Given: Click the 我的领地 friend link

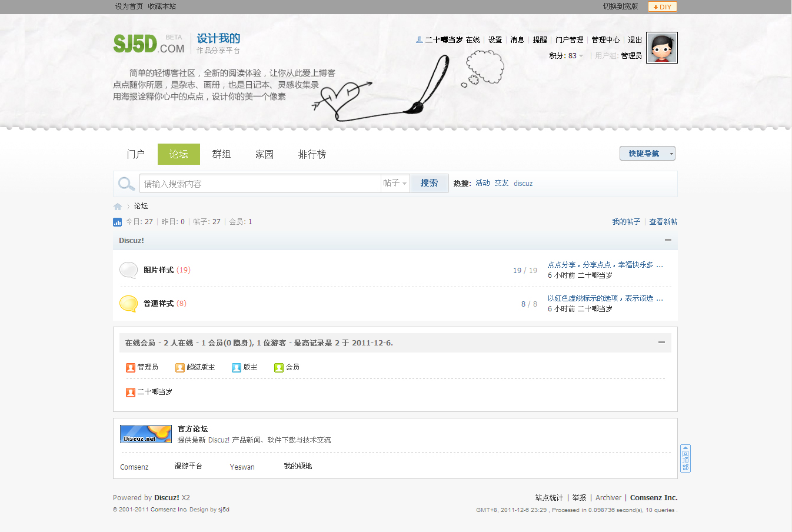Looking at the screenshot, I should 298,466.
